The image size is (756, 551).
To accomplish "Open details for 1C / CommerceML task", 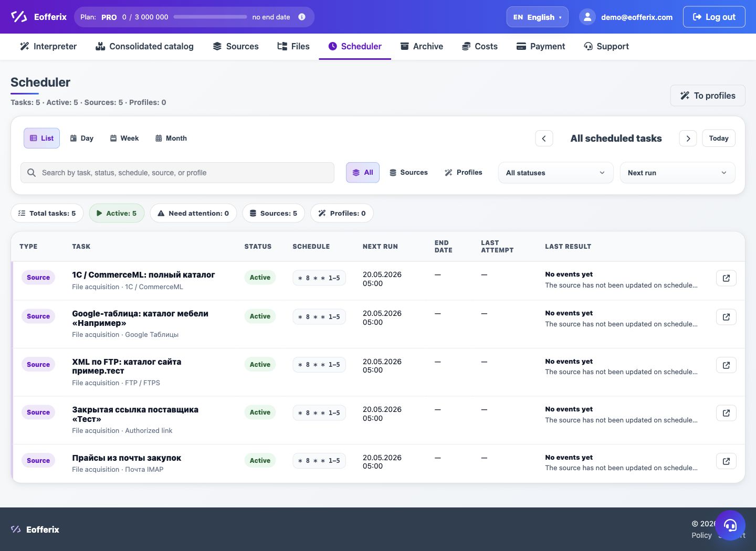I will click(x=726, y=278).
